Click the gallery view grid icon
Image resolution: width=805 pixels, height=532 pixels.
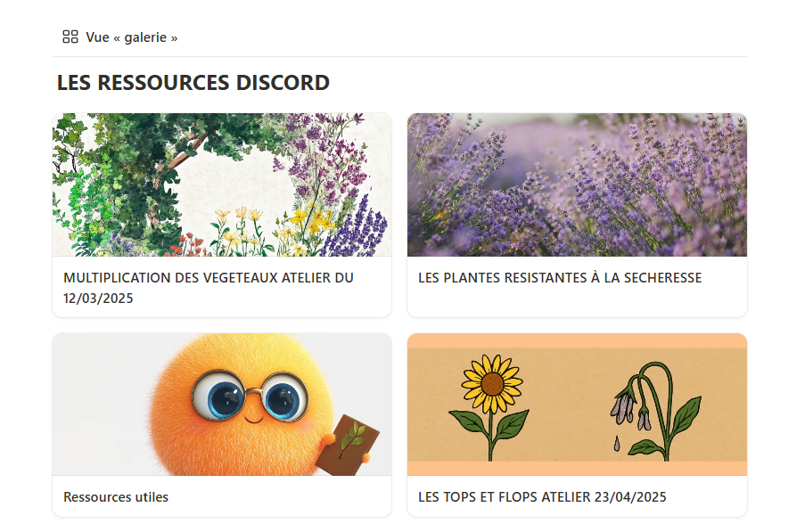70,37
